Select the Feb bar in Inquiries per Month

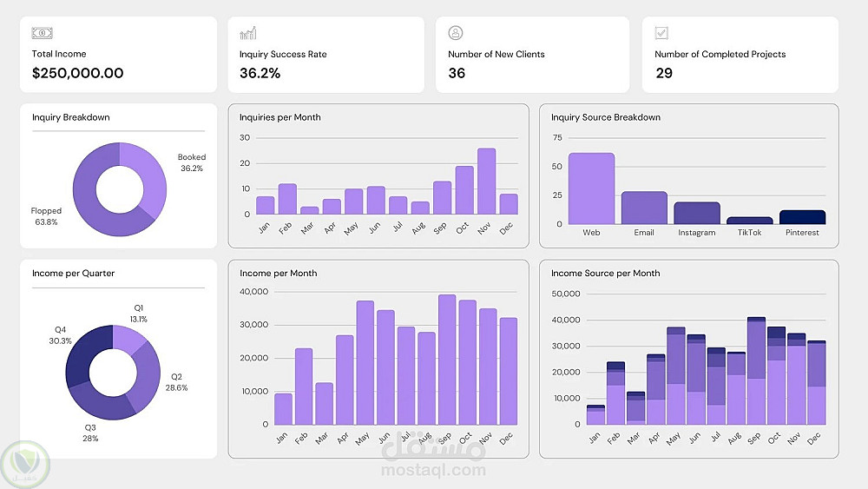click(x=287, y=199)
